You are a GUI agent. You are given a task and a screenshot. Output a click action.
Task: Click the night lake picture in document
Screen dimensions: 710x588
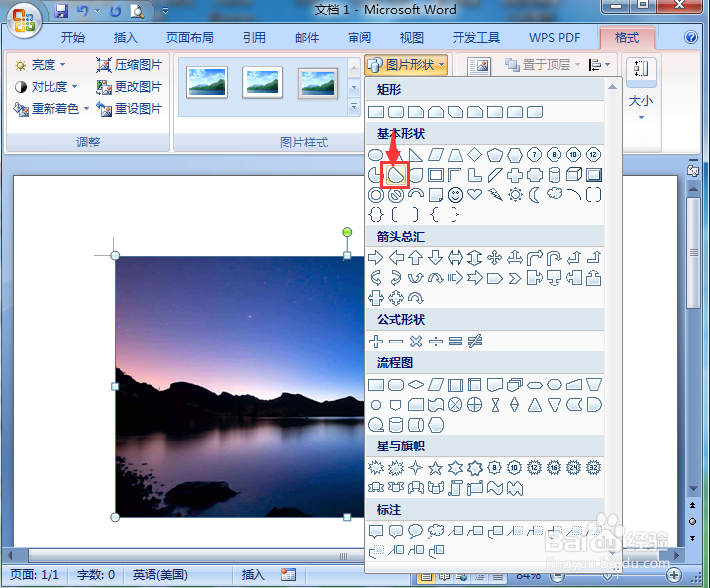pyautogui.click(x=240, y=387)
